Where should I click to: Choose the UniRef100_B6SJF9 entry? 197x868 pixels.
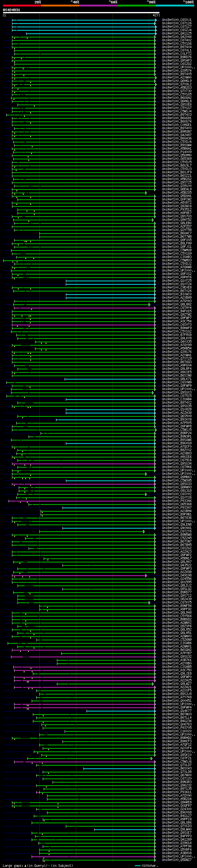coord(176,172)
